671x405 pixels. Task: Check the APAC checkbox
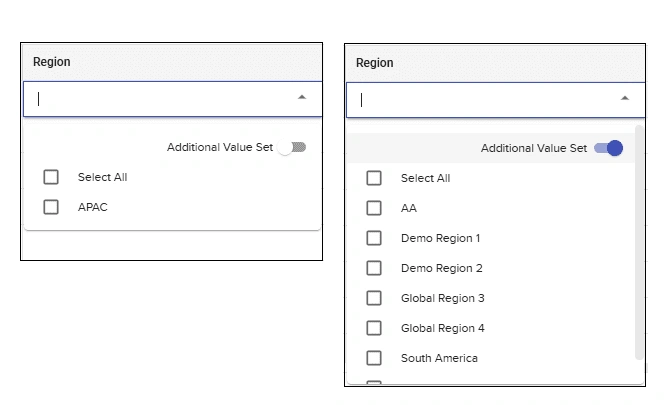tap(51, 207)
